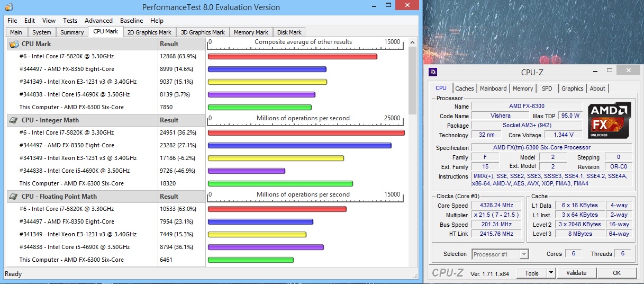
Task: Switch to the Memory Mark tab
Action: tap(251, 32)
